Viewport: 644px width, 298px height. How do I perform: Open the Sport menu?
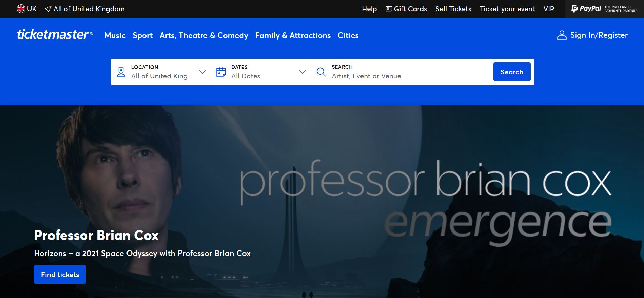(x=142, y=35)
